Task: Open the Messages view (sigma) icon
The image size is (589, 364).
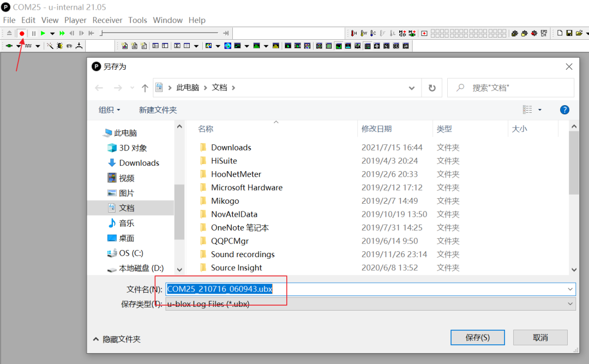Action: click(177, 46)
